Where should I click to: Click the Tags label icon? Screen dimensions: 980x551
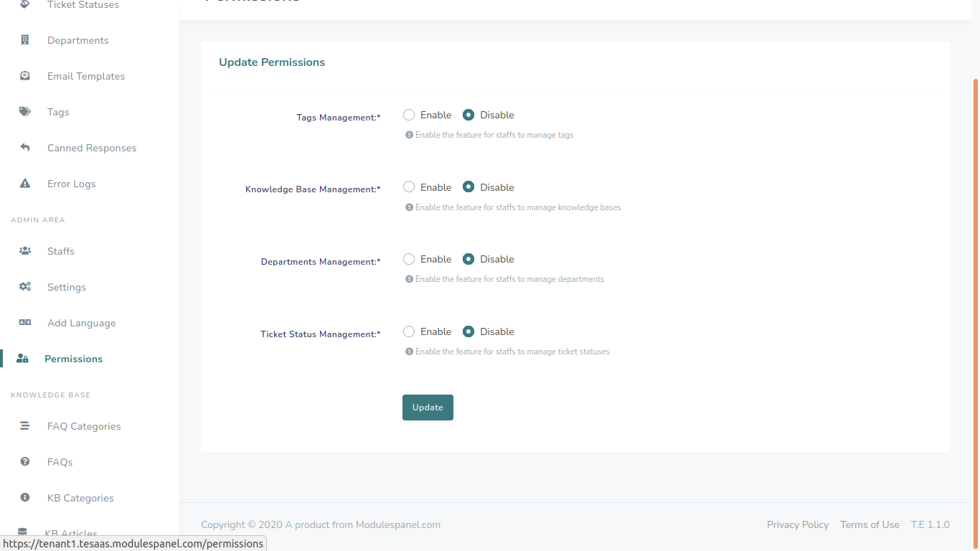(24, 111)
